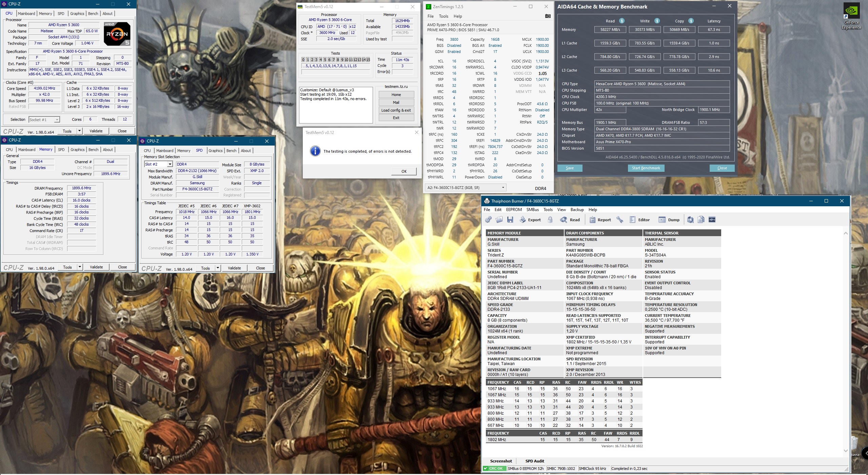Click the SPD Audit tab in Thaiphoon Burner
This screenshot has width=868, height=475.
[534, 461]
